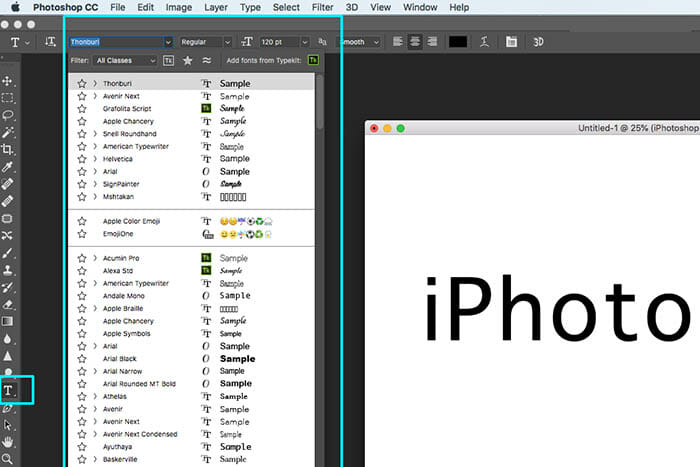Image resolution: width=700 pixels, height=467 pixels.
Task: Right align text button
Action: coord(432,42)
